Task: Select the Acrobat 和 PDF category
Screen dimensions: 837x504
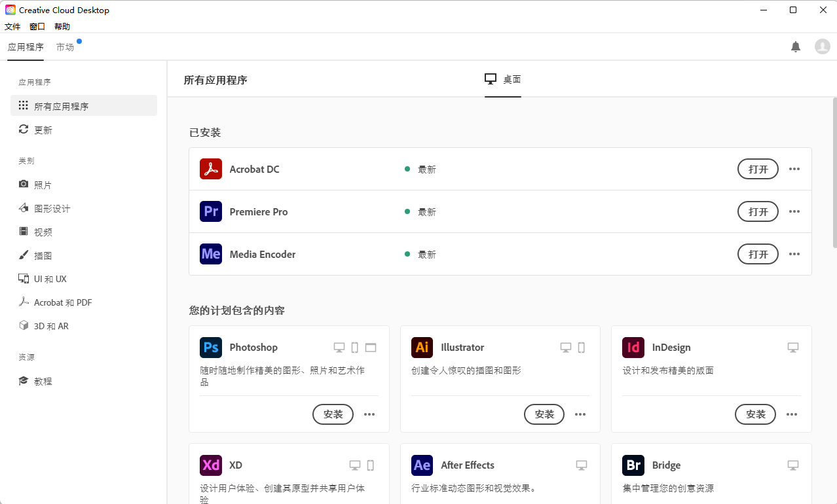Action: coord(84,302)
